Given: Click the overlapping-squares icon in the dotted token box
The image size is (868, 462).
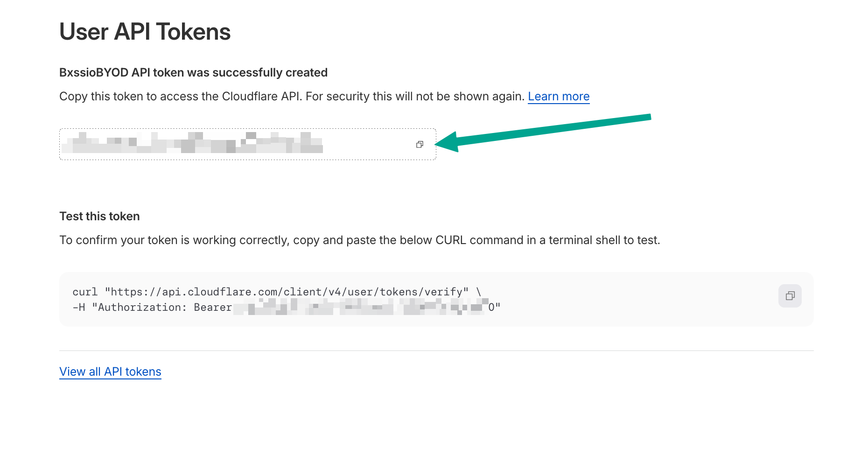Looking at the screenshot, I should click(x=420, y=144).
